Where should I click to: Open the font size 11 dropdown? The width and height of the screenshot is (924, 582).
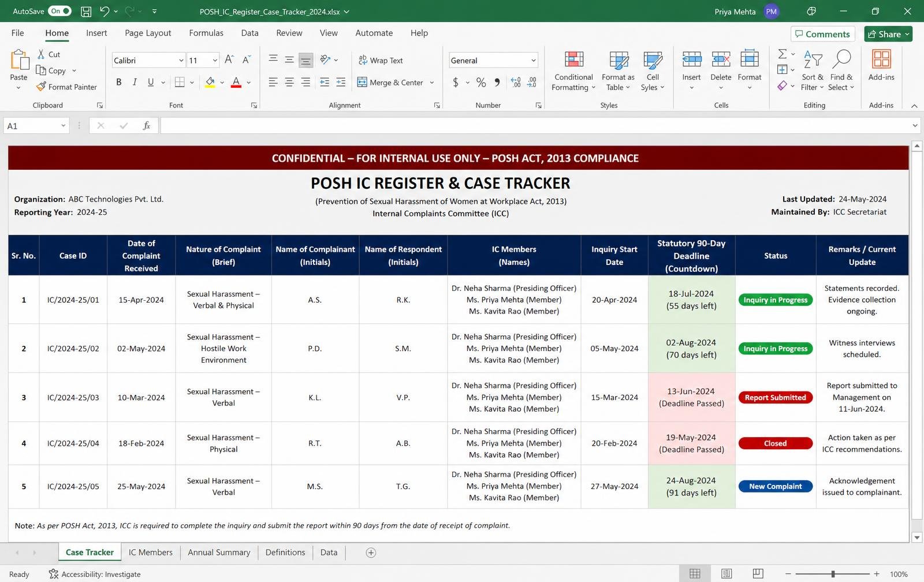pyautogui.click(x=215, y=60)
